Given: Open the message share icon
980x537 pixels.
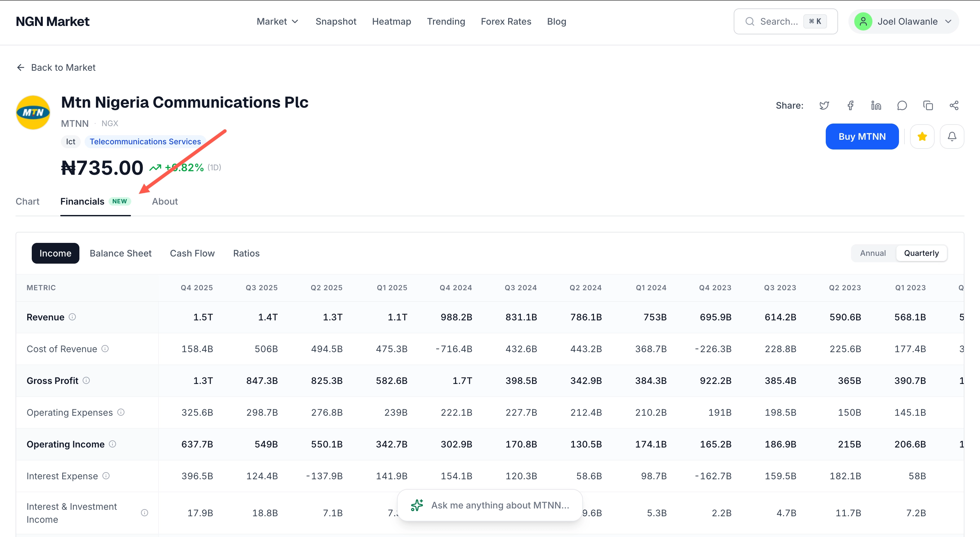Looking at the screenshot, I should tap(902, 105).
